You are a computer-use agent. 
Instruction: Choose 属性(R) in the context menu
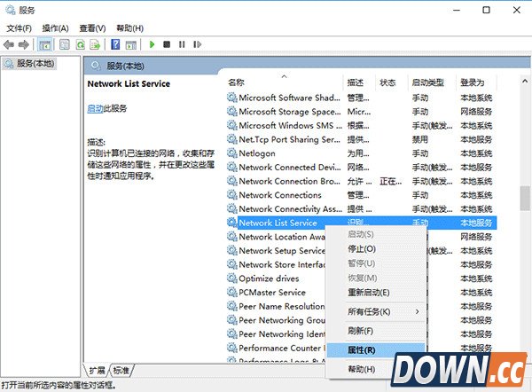(x=376, y=350)
